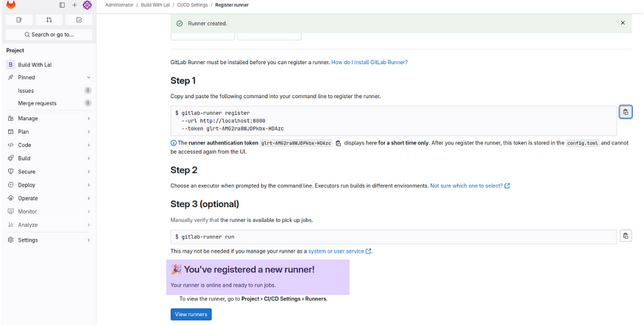644x325 pixels.
Task: Dismiss the Runner created alert
Action: (x=624, y=24)
